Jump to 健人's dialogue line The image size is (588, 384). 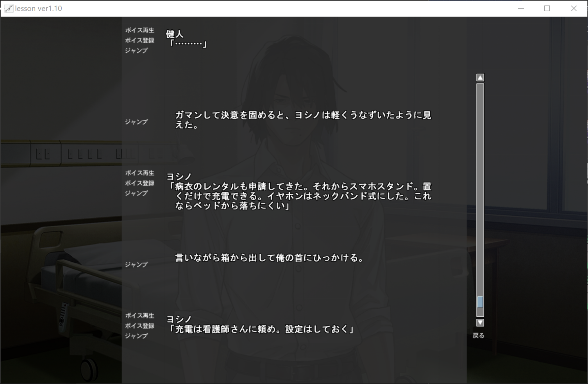pyautogui.click(x=136, y=50)
